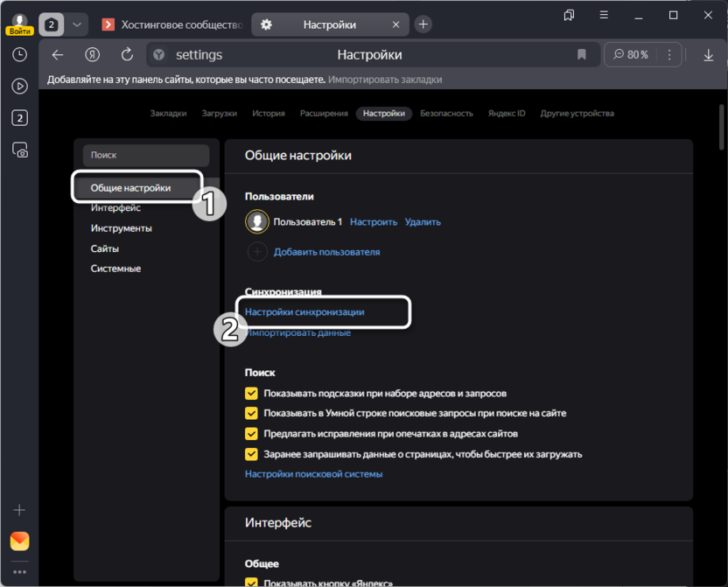Switch to the Загрузки section
Image resolution: width=728 pixels, height=587 pixels.
point(219,113)
